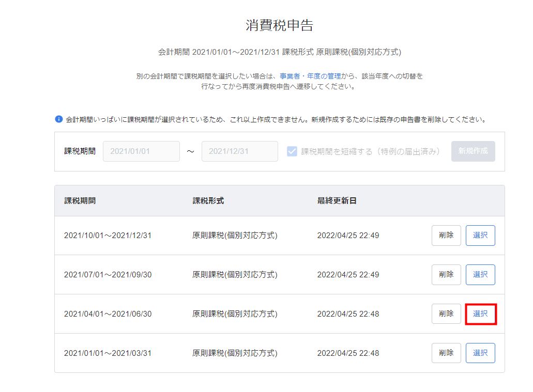The height and width of the screenshot is (392, 533).
Task: Click 削除 for the 2021/10/01~2021/12/31 period
Action: [x=446, y=235]
